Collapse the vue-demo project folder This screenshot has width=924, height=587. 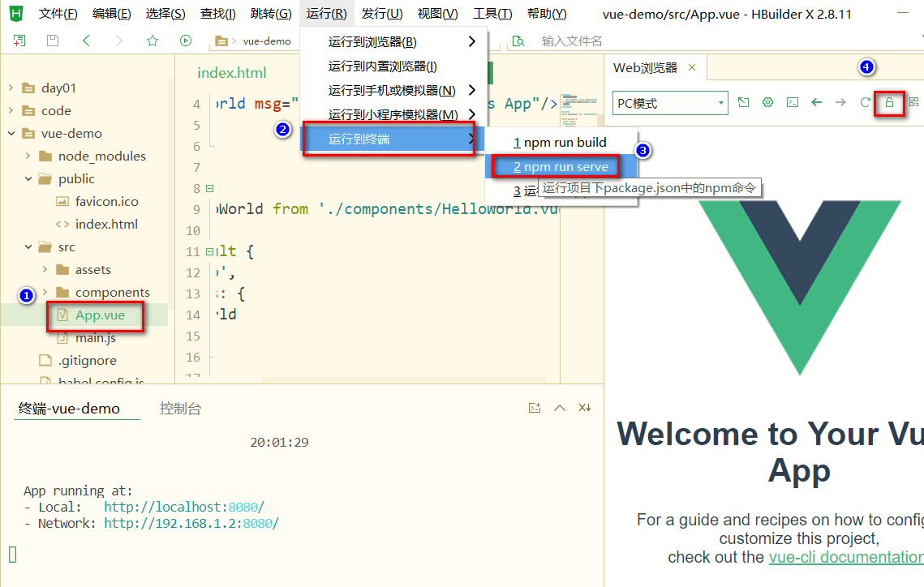coord(11,133)
